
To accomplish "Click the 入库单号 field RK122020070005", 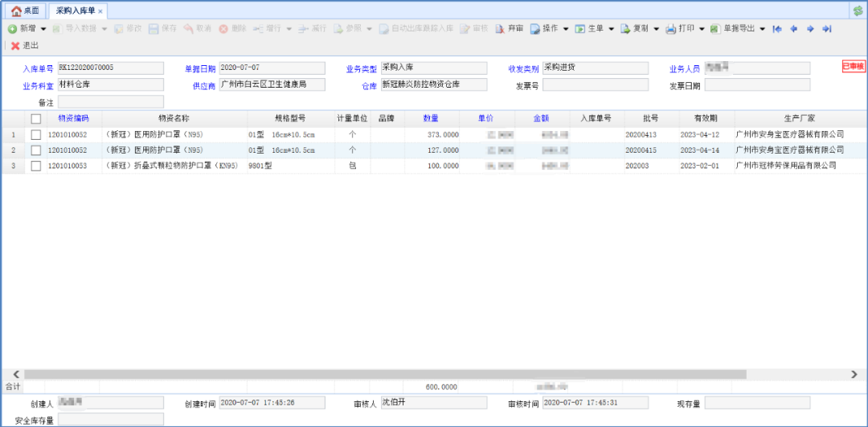I will (x=111, y=68).
